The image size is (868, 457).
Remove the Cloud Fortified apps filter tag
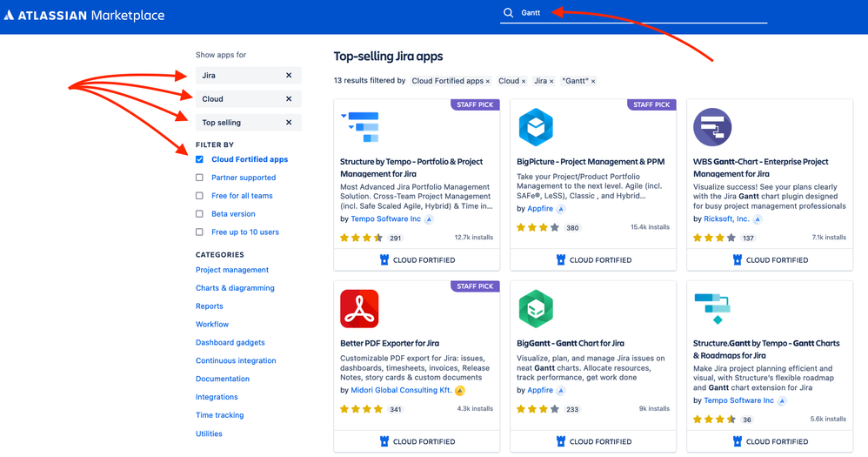488,82
